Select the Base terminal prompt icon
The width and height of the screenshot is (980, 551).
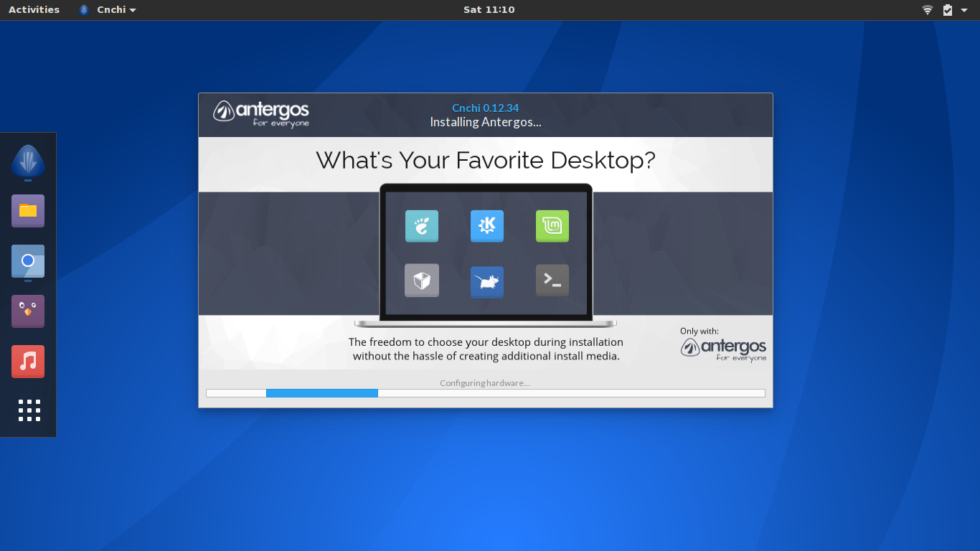552,281
